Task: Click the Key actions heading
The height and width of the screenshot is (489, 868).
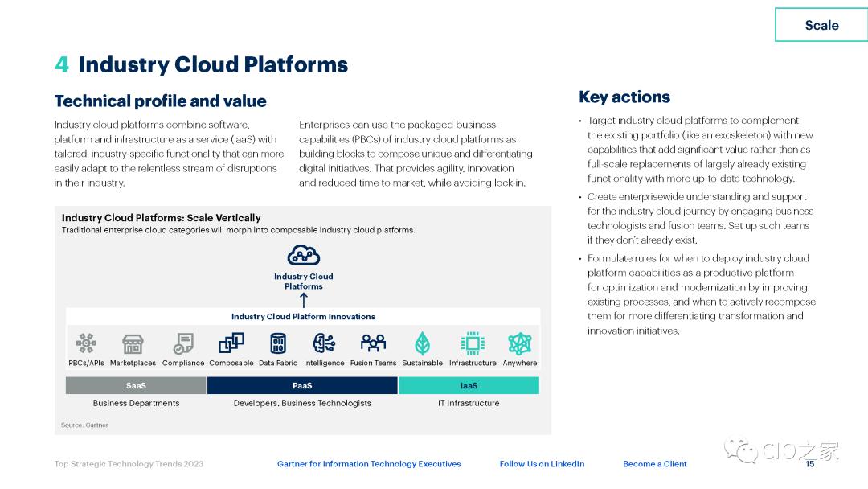Action: pos(624,97)
